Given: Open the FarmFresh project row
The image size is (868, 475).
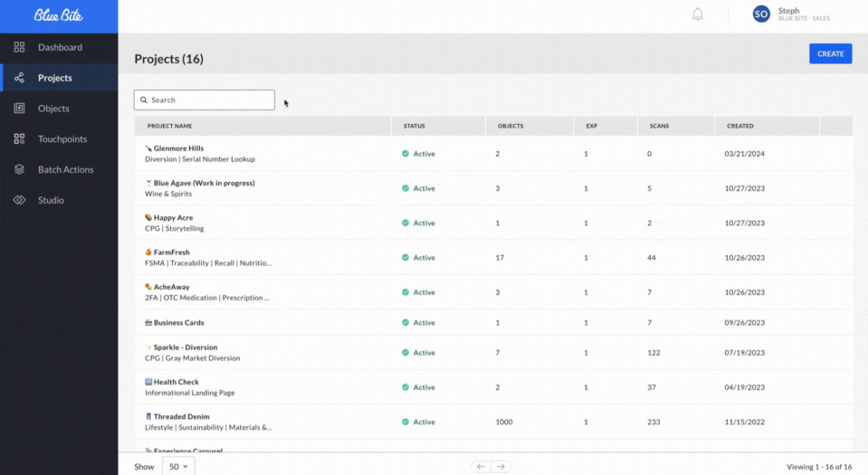Looking at the screenshot, I should click(x=172, y=252).
